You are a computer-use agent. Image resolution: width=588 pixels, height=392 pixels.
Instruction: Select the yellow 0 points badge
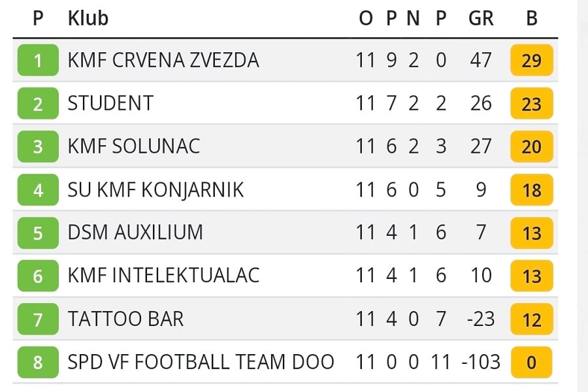pyautogui.click(x=532, y=362)
